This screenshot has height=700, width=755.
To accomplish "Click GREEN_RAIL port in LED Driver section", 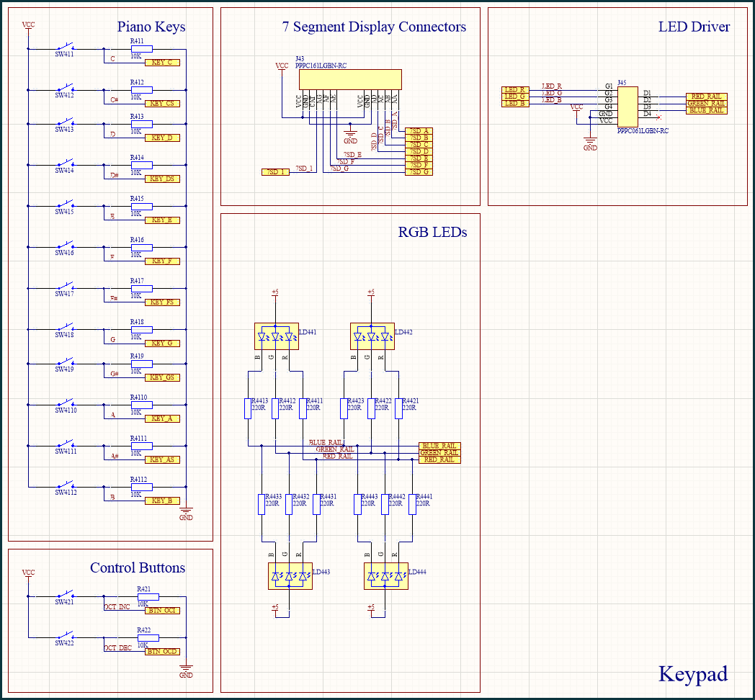I will pyautogui.click(x=706, y=104).
